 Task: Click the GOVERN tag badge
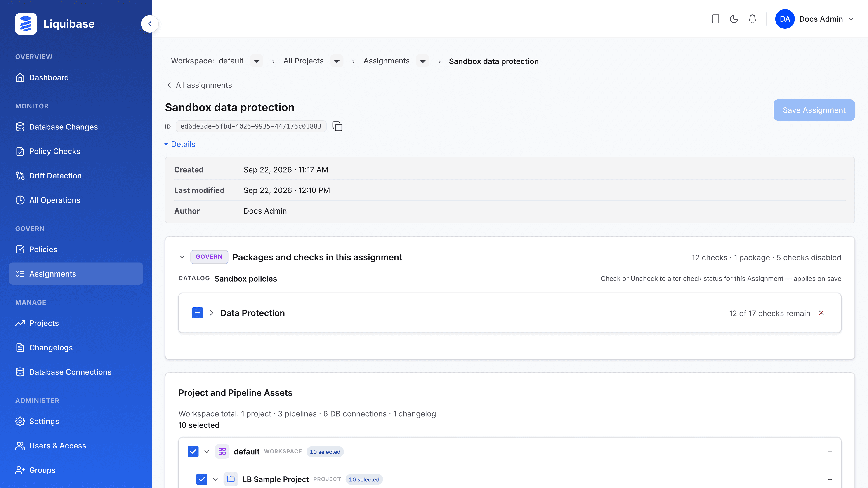pos(209,257)
